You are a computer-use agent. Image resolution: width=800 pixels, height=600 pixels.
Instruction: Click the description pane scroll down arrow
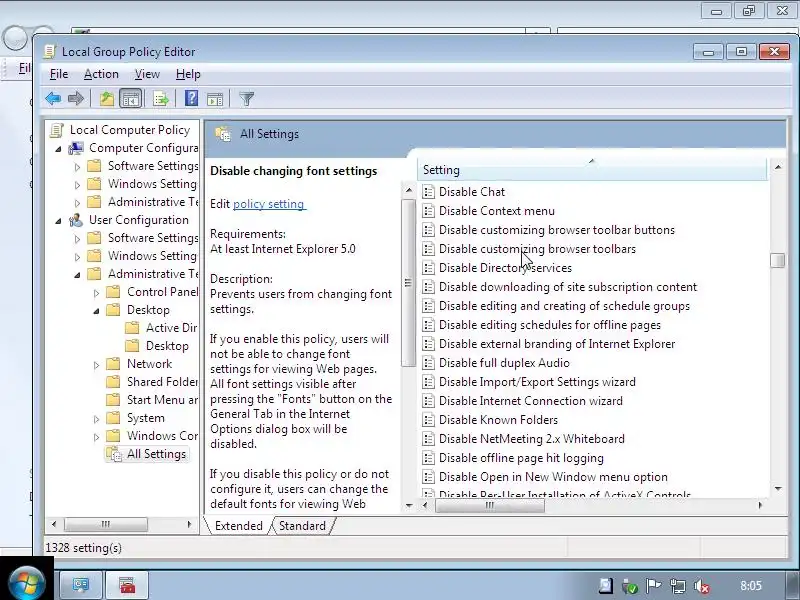click(x=409, y=506)
